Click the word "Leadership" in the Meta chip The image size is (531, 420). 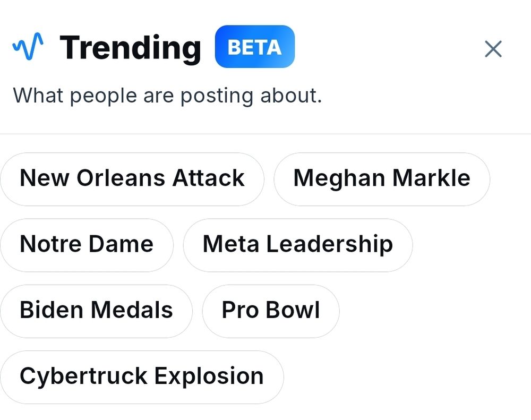[x=329, y=244]
